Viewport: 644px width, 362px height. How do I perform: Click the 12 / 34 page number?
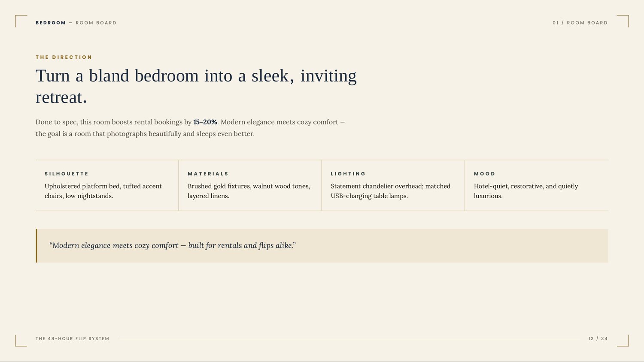[x=598, y=338]
